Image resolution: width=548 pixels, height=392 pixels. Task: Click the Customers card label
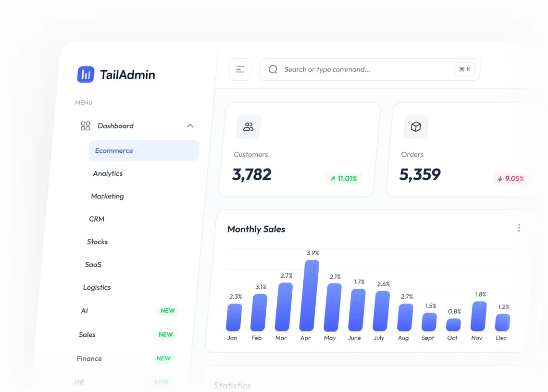[250, 154]
